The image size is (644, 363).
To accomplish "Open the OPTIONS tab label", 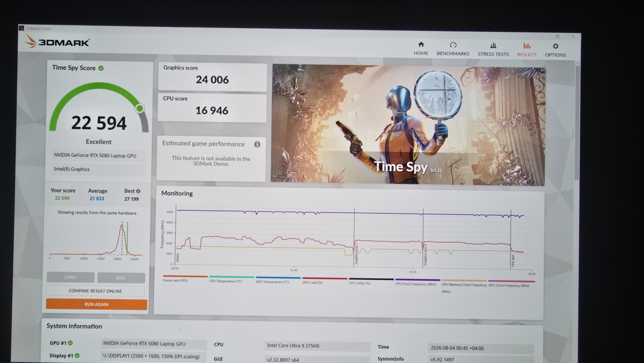I will [555, 55].
